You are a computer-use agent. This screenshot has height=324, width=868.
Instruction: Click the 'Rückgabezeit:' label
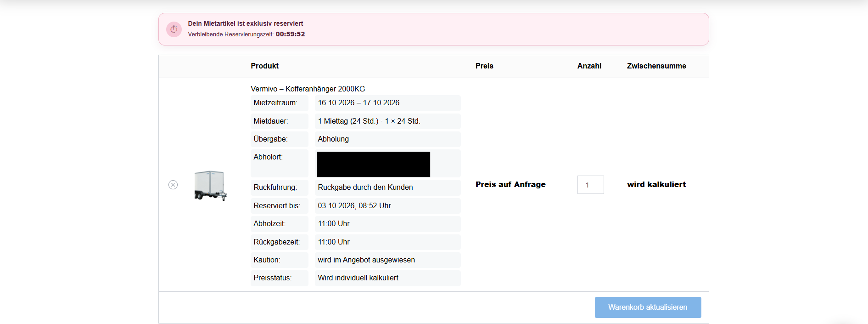(x=277, y=242)
